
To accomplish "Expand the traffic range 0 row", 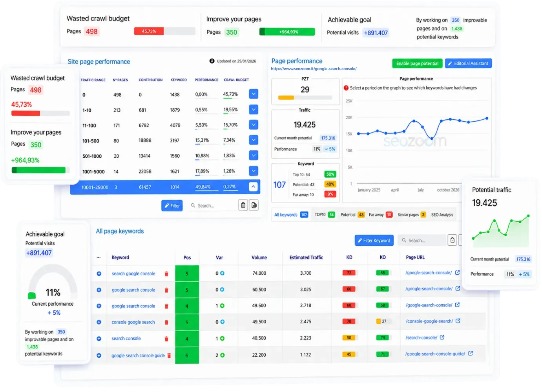I will tap(254, 94).
